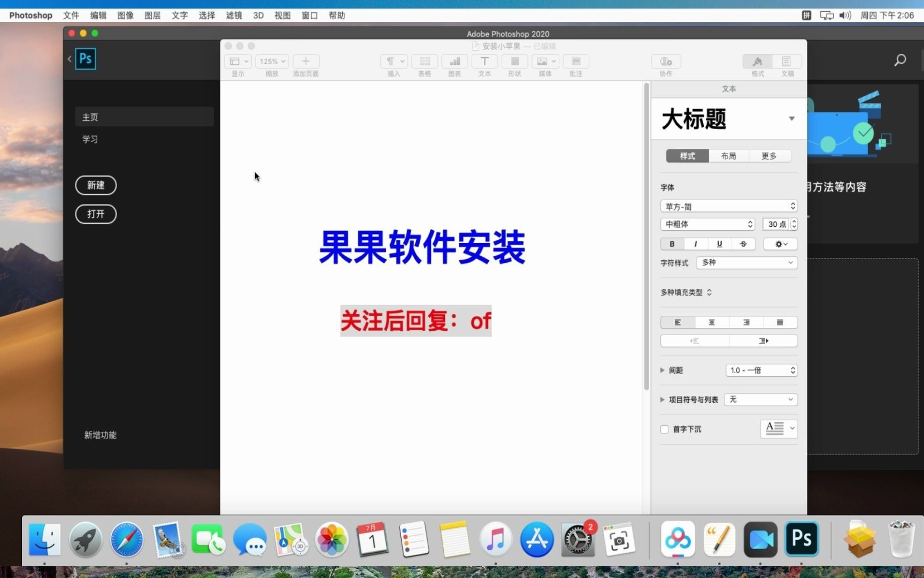Image resolution: width=924 pixels, height=578 pixels.
Task: Justify text alignment
Action: [x=780, y=322]
